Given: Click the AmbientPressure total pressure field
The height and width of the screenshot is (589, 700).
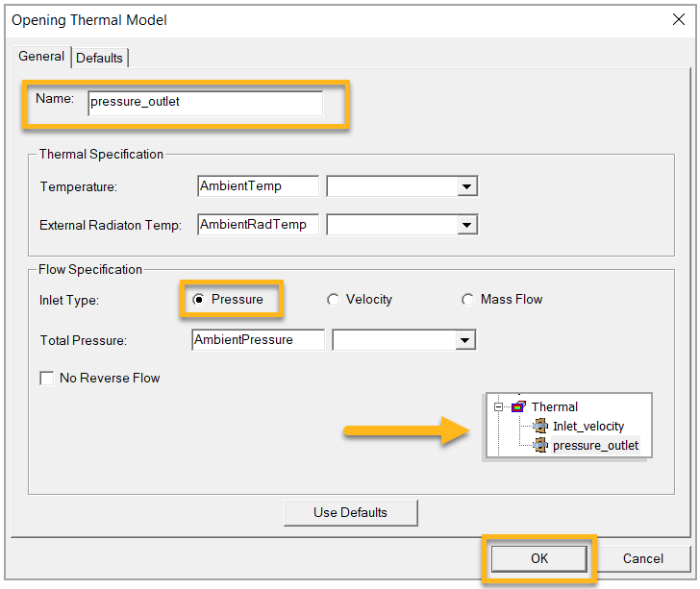Looking at the screenshot, I should coord(258,340).
